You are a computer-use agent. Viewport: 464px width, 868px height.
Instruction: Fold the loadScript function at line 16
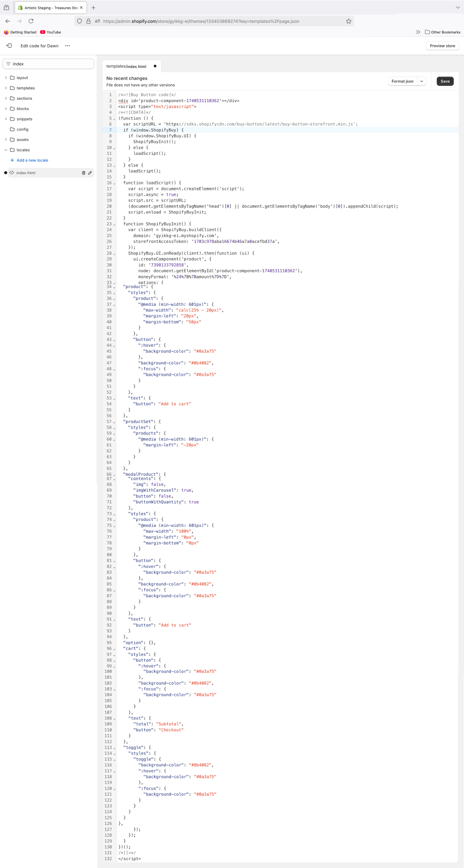click(114, 183)
